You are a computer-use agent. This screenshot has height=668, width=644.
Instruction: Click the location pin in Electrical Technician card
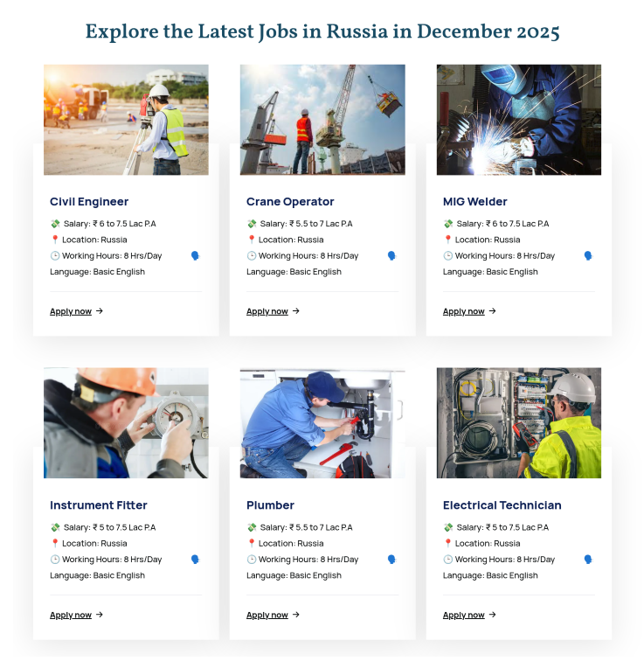tap(447, 544)
